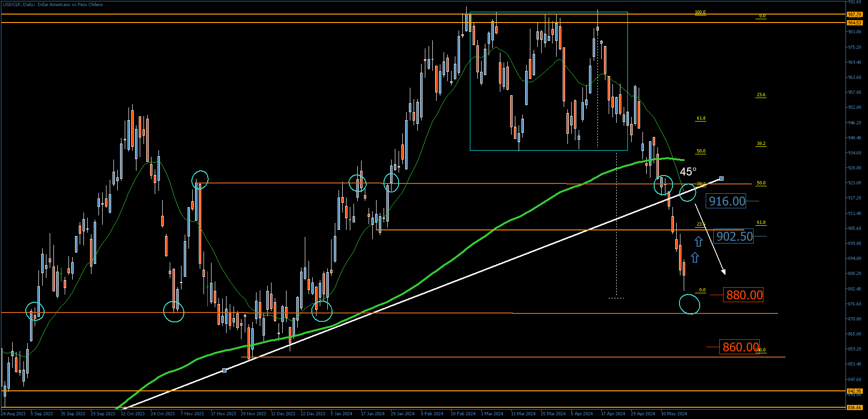Click the 946.20 price scale value
Viewport: 868px width, 419px height.
[x=855, y=123]
